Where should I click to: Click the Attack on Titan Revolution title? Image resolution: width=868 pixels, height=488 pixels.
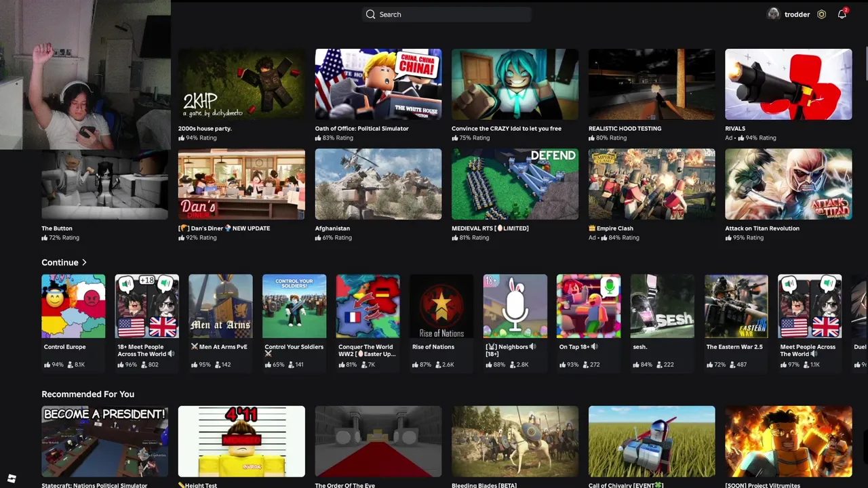tap(762, 228)
